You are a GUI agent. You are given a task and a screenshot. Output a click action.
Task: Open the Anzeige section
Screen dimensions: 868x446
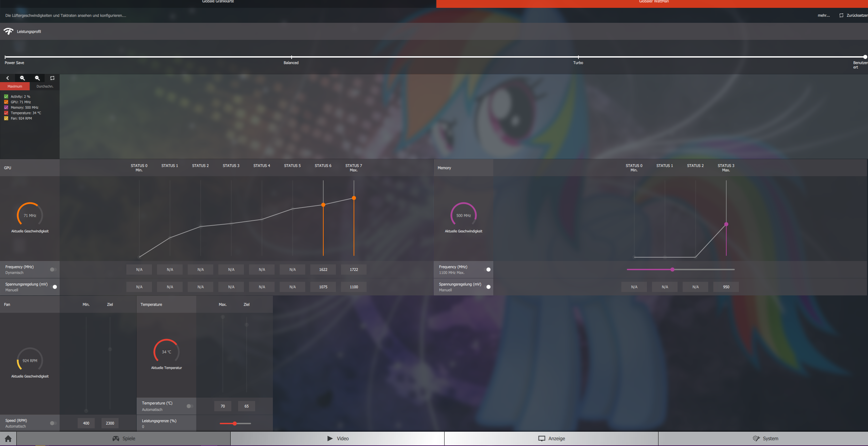point(551,439)
